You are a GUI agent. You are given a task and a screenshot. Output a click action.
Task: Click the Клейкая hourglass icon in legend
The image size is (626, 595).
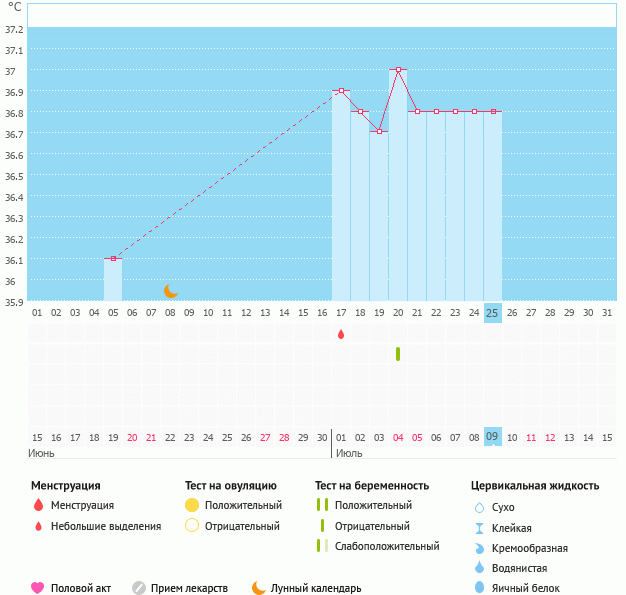click(479, 528)
